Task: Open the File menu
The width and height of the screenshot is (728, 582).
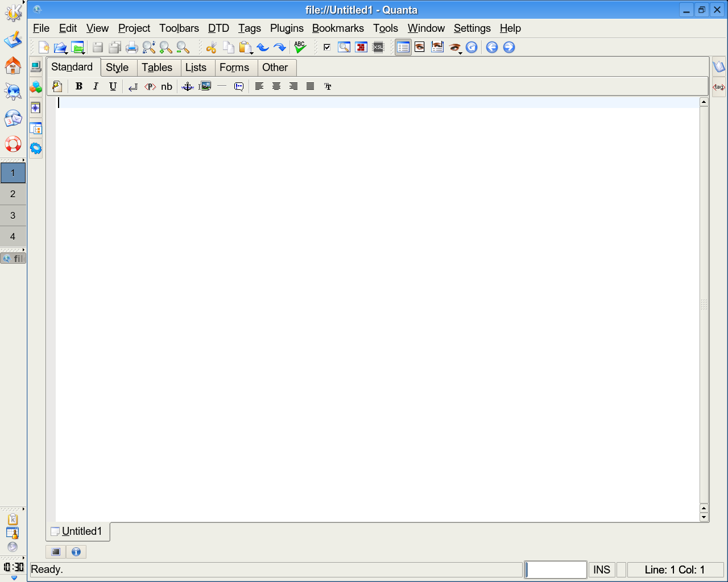Action: (41, 28)
